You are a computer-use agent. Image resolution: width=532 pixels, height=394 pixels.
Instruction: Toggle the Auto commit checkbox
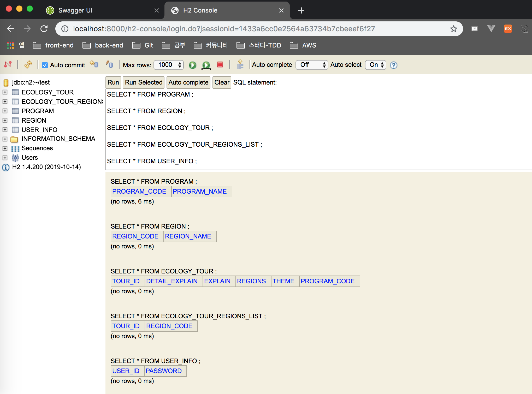(45, 65)
